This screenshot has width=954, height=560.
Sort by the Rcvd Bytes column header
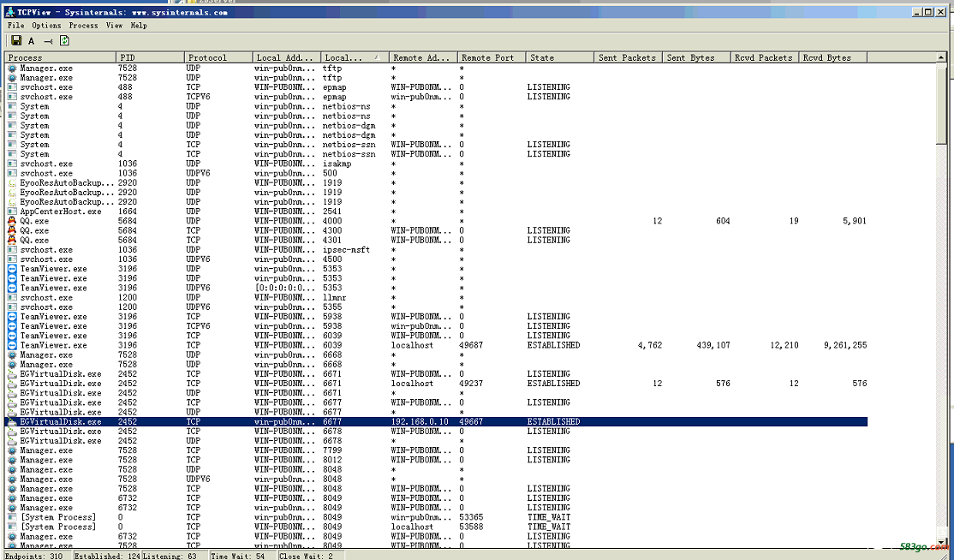833,57
